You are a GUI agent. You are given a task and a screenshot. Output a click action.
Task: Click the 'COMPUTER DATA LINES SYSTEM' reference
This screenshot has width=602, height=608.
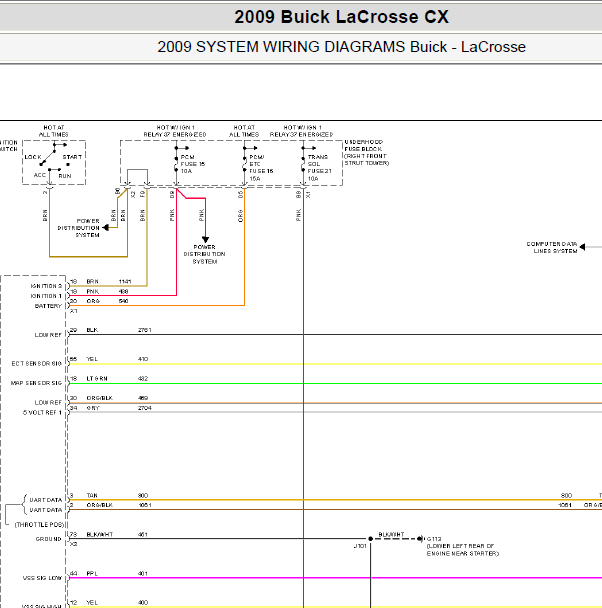pyautogui.click(x=552, y=247)
